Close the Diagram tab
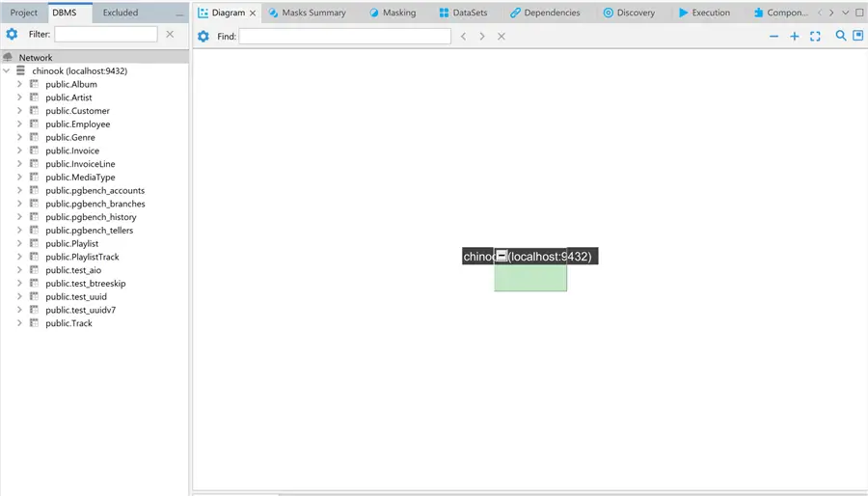The height and width of the screenshot is (496, 868). pyautogui.click(x=253, y=13)
